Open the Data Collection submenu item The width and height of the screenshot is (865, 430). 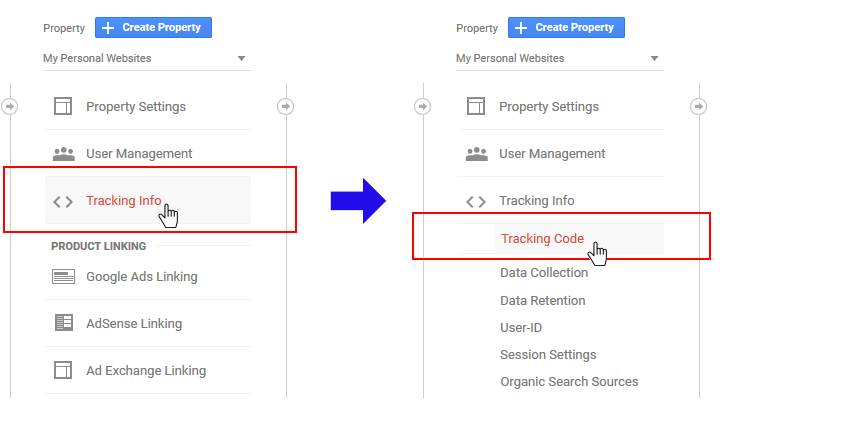pos(544,273)
